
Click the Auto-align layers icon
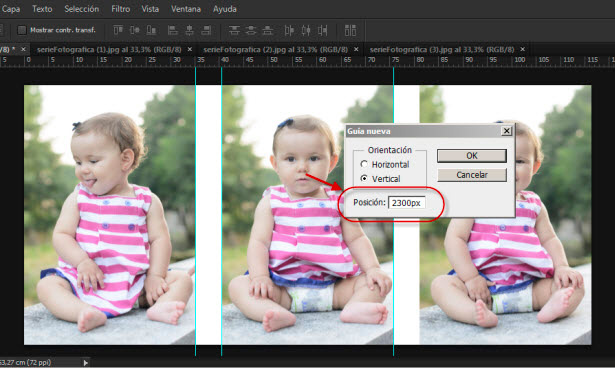350,30
